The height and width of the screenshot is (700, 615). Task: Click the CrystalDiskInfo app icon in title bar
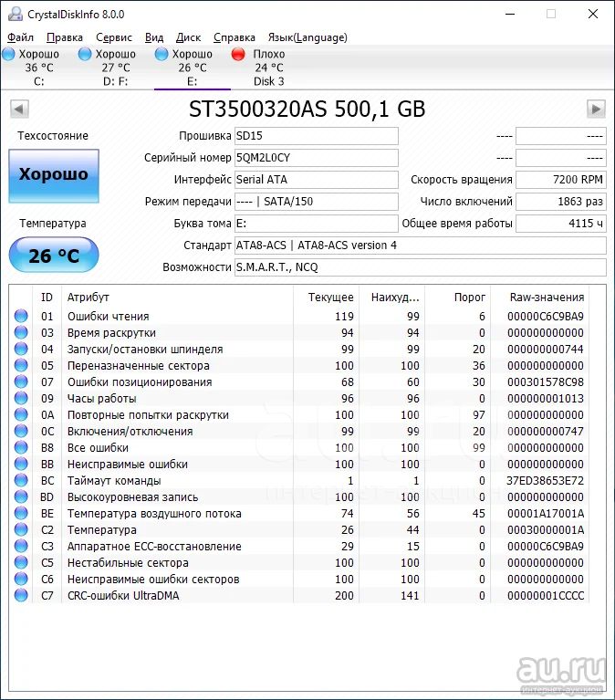[16, 15]
